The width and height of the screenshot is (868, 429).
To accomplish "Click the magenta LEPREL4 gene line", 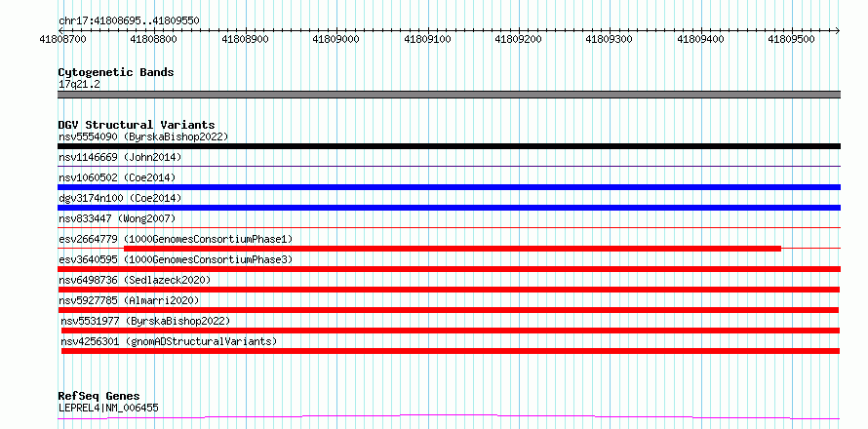I will (449, 416).
